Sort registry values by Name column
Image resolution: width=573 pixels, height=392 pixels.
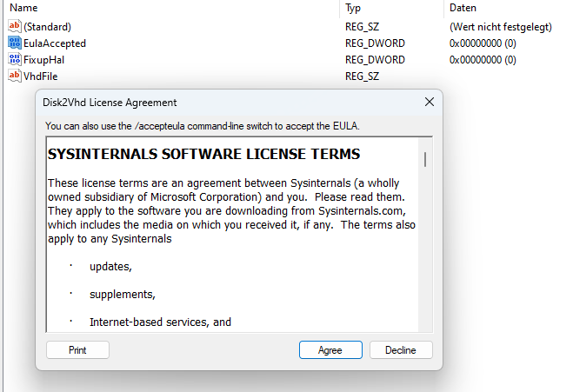tap(23, 8)
